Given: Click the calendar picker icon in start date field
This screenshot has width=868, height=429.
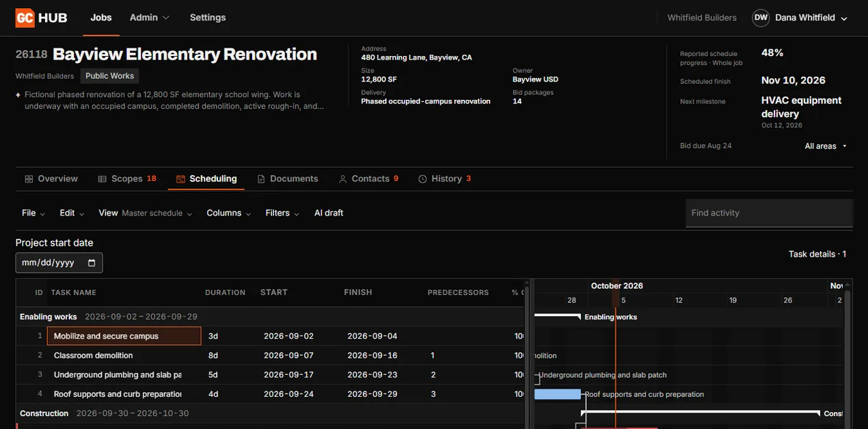Looking at the screenshot, I should [92, 263].
